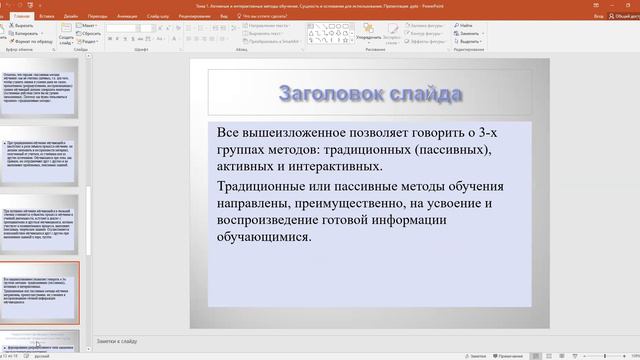Viewport: 640px width, 360px height.
Task: Click the Share (Общий доступ) button
Action: 624,16
